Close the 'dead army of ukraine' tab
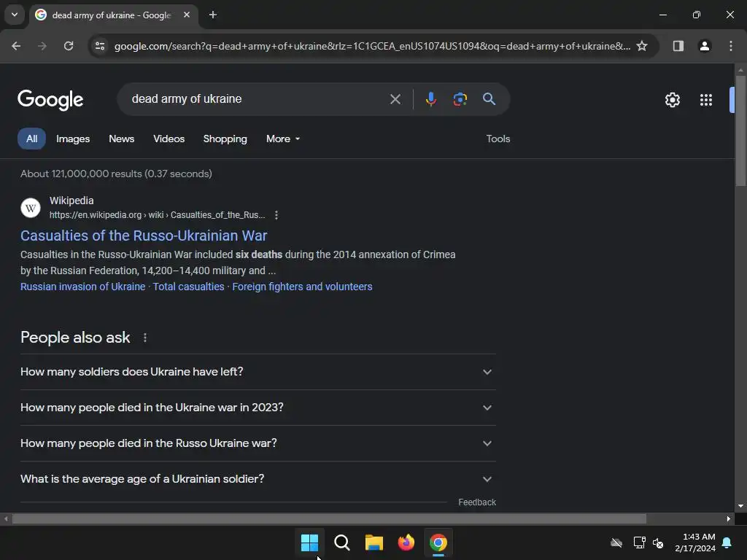Image resolution: width=747 pixels, height=560 pixels. pyautogui.click(x=187, y=15)
